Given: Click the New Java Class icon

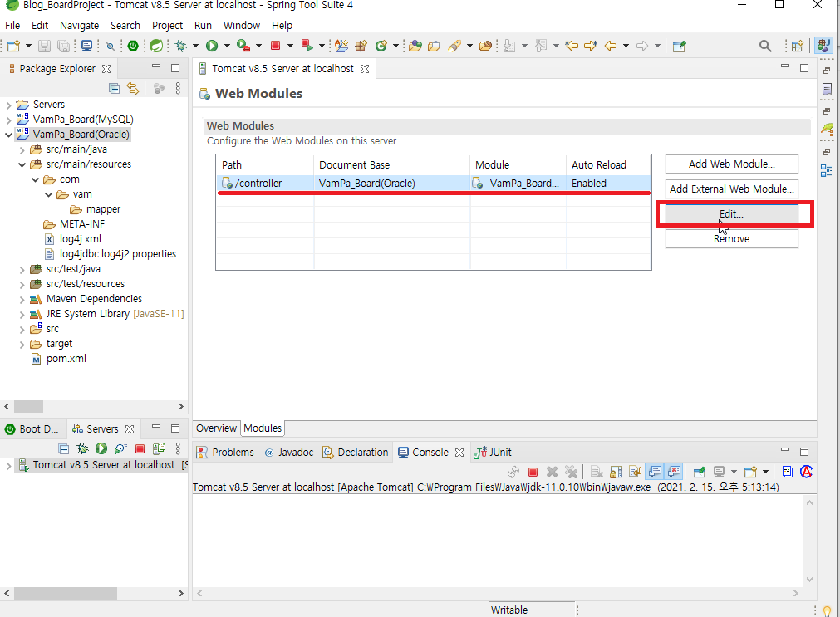Looking at the screenshot, I should [x=381, y=46].
